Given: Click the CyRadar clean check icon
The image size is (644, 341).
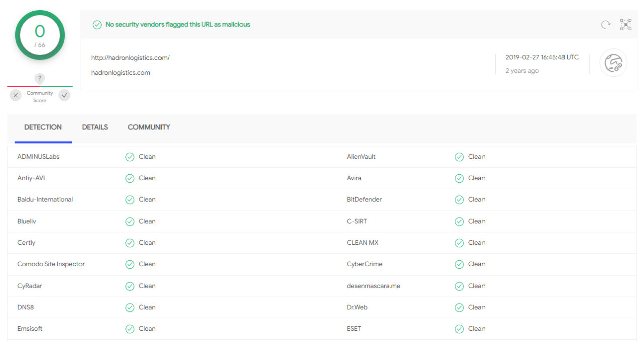Looking at the screenshot, I should (x=130, y=286).
